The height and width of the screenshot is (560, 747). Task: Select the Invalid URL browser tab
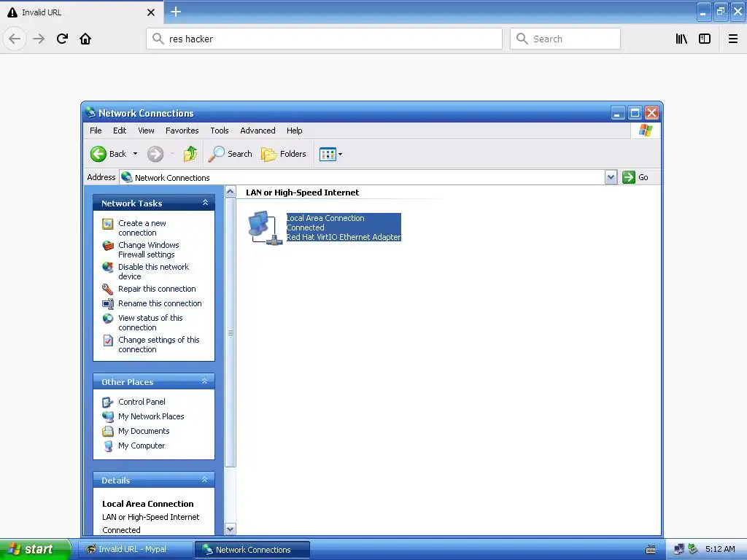(82, 12)
